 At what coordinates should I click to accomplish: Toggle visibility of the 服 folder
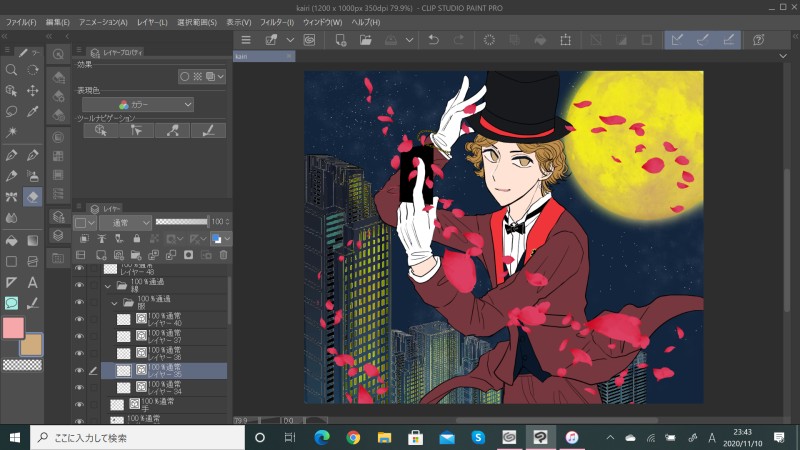[x=80, y=302]
